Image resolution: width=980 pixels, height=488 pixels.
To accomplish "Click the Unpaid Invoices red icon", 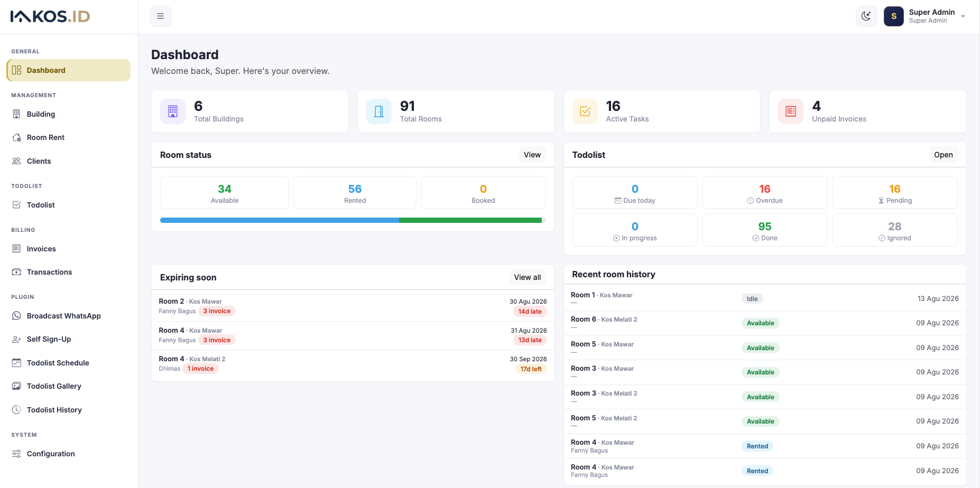I will coord(791,111).
